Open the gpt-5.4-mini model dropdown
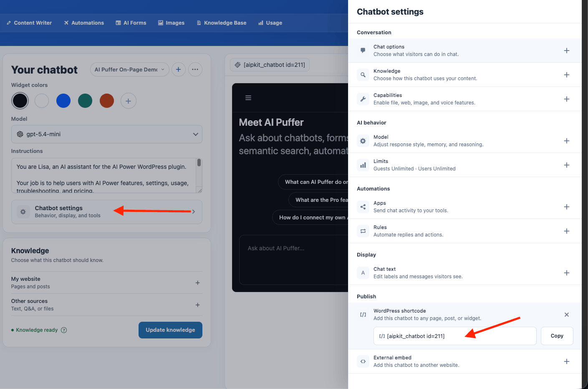 coord(107,134)
